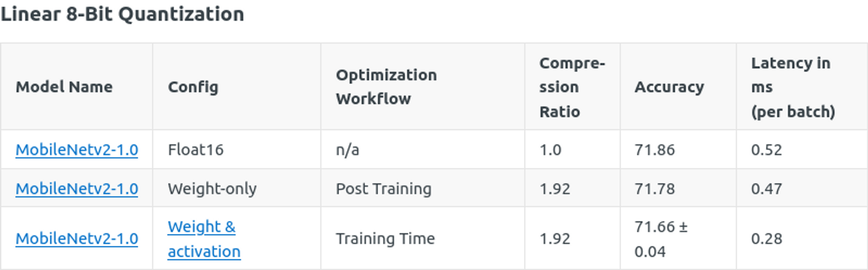Select the Compression Ratio column header
Screen dimensions: 868x270
tap(572, 87)
